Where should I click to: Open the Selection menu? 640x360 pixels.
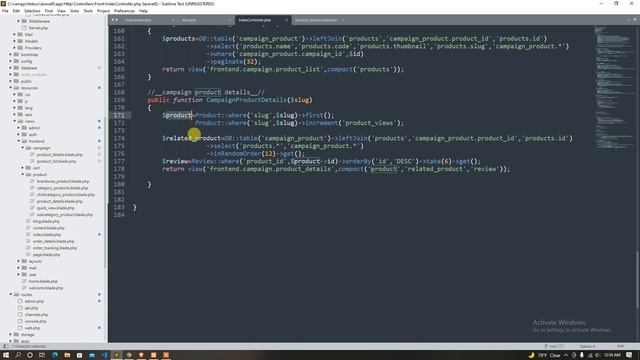pos(32,11)
